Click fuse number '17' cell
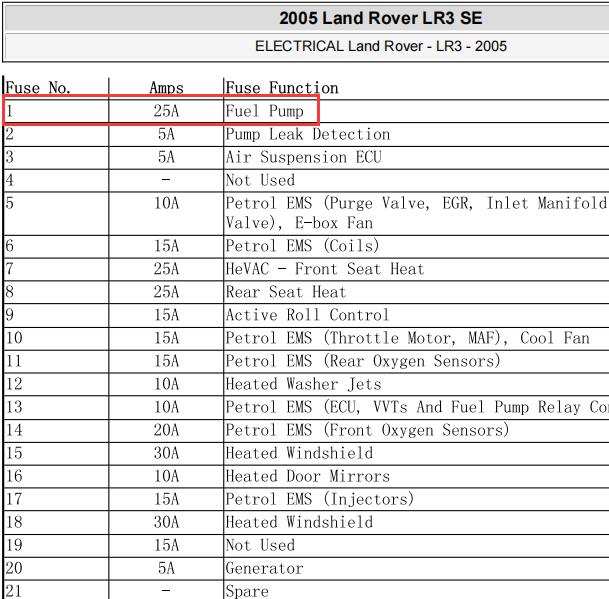The image size is (609, 599). tap(14, 499)
